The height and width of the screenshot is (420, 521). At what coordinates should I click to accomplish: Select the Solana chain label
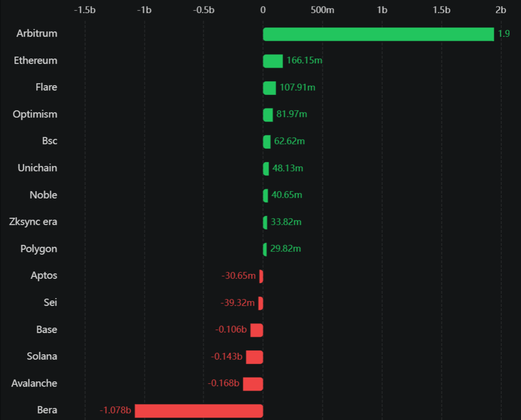coord(42,356)
